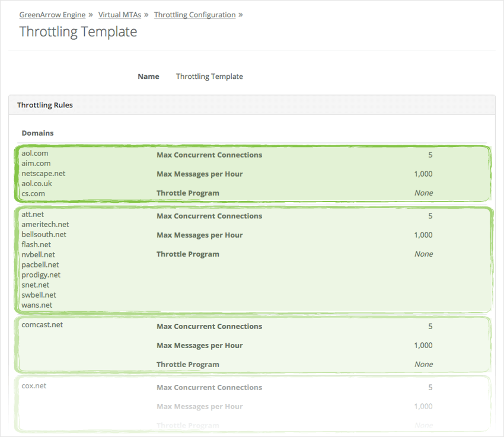
Task: Click the bellsouth.net domain entry
Action: (44, 235)
